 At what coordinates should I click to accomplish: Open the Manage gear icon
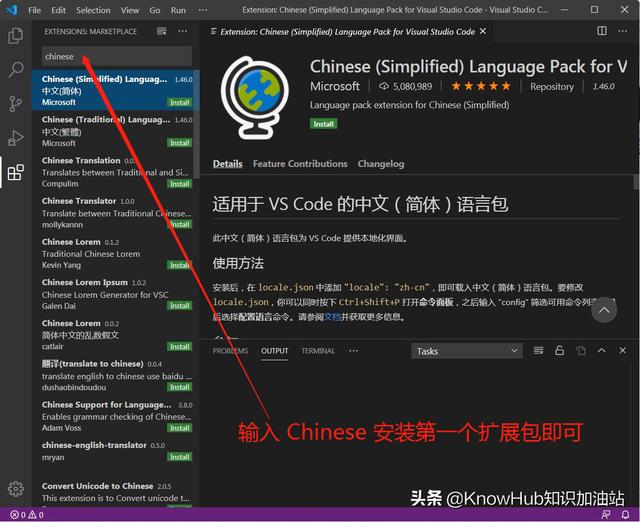click(x=16, y=489)
